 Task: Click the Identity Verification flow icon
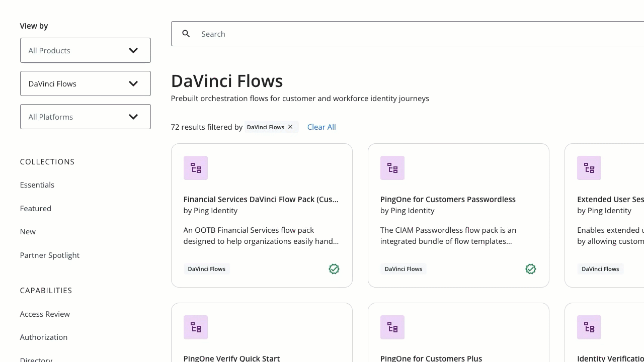tap(589, 327)
